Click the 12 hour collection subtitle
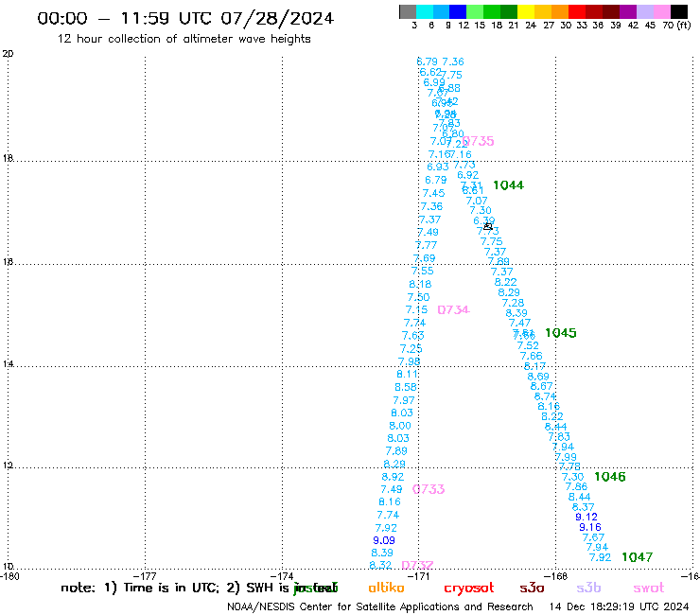This screenshot has height=615, width=700. 184,39
